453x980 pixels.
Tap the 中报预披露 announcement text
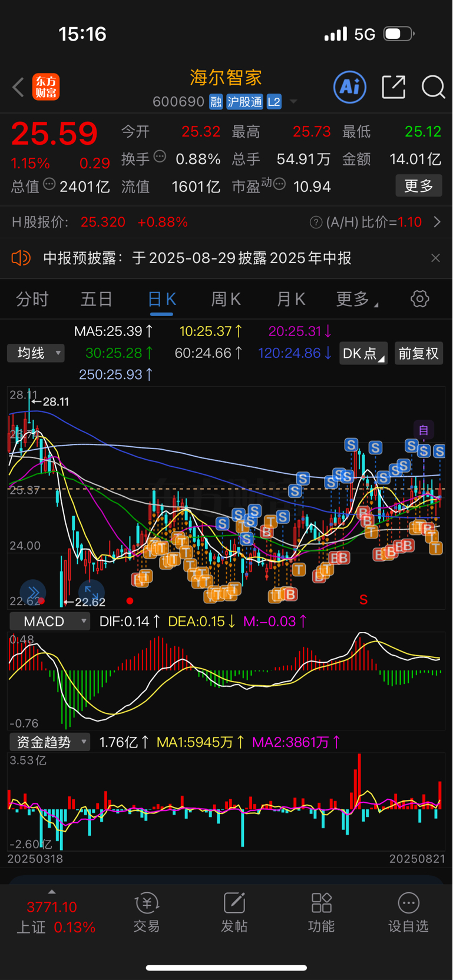point(197,258)
